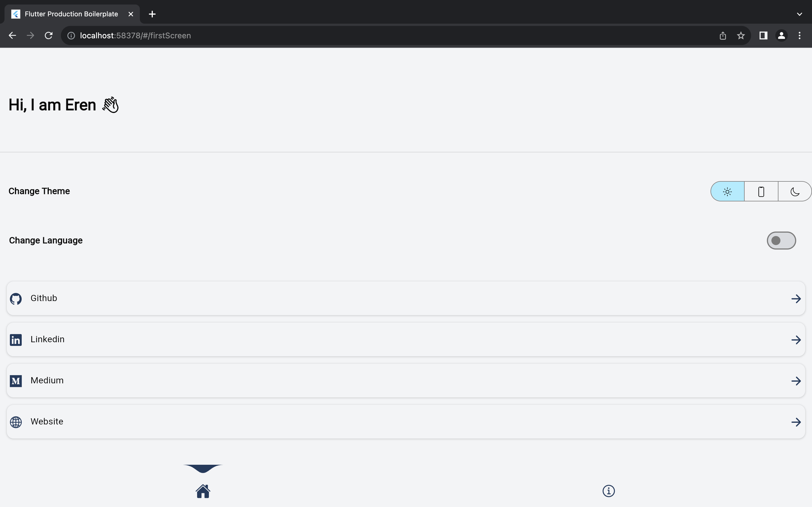Select the light theme sun button
The width and height of the screenshot is (812, 507).
coord(727,192)
